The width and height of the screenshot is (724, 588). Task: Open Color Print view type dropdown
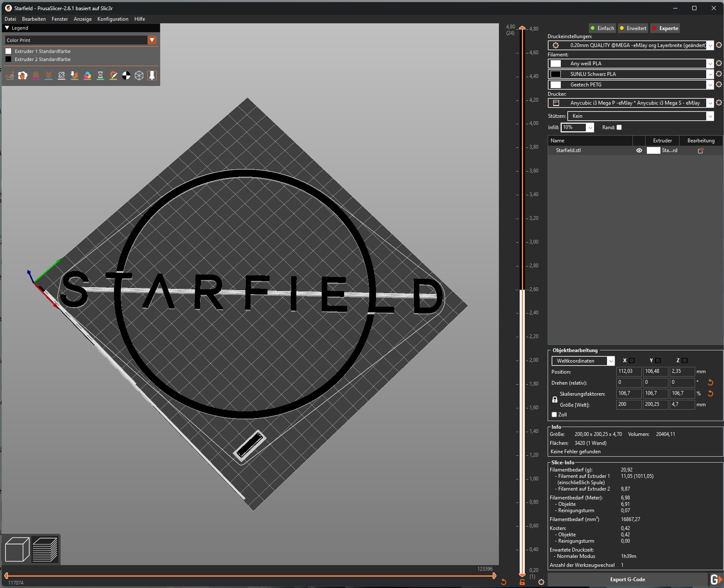(x=152, y=40)
